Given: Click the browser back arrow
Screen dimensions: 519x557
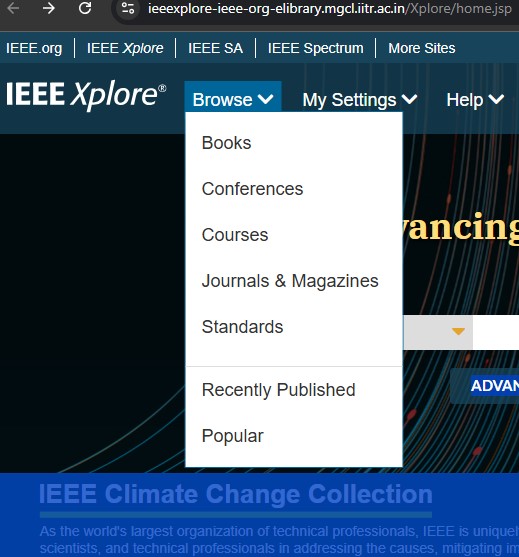Looking at the screenshot, I should (x=13, y=8).
